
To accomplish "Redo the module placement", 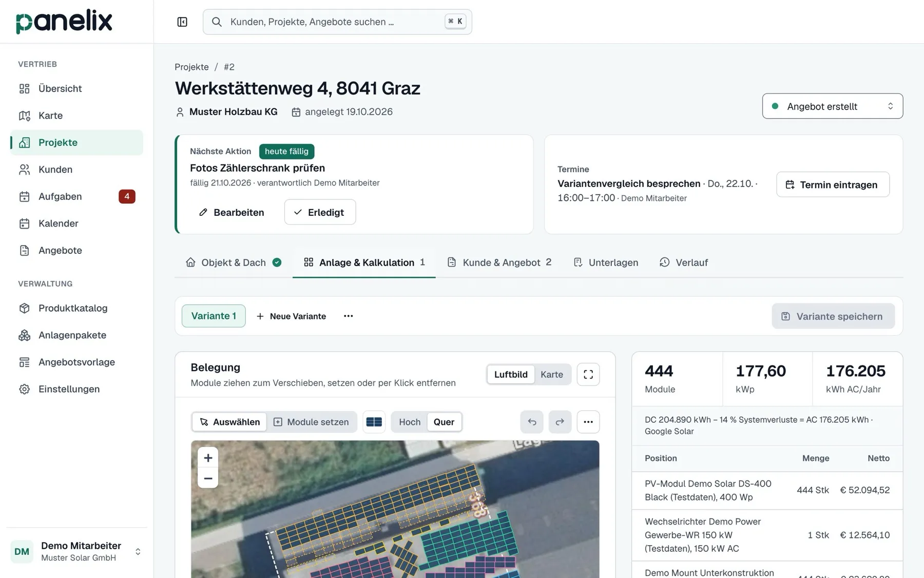I will coord(560,422).
